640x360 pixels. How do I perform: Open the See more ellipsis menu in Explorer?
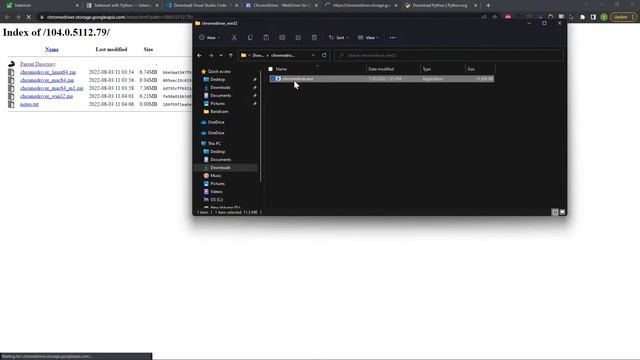(x=393, y=38)
